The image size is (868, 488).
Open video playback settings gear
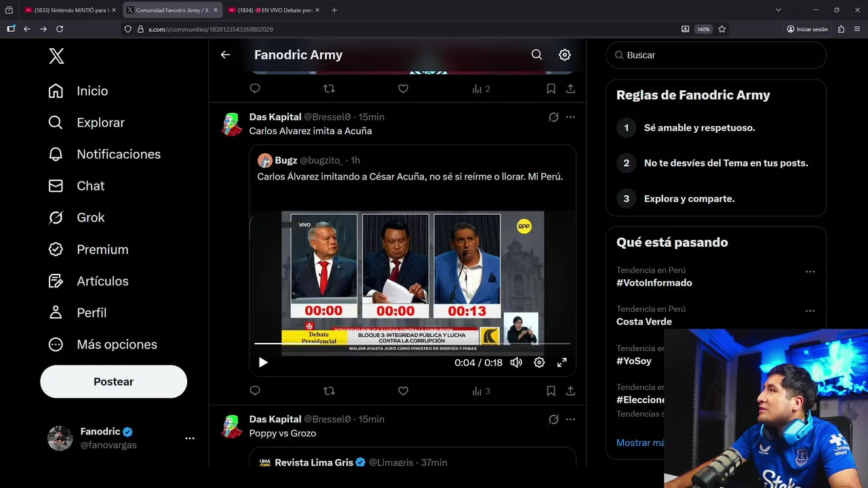[539, 363]
